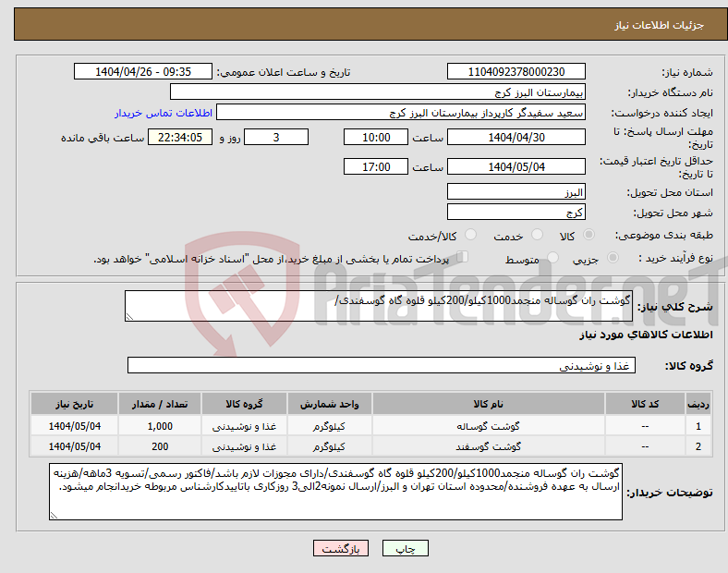728x573 pixels.
Task: Click the گوشت گوسفند item name cell
Action: coord(489,446)
